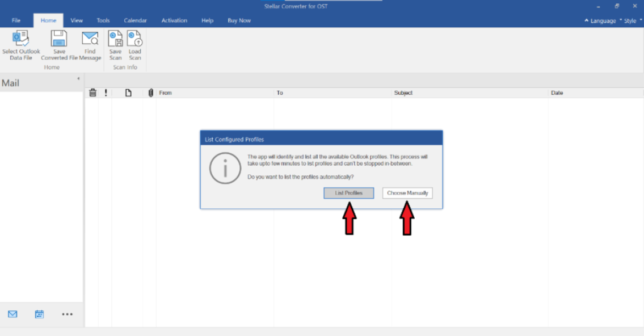Click the Mail pane heading
Image resolution: width=644 pixels, height=336 pixels.
click(10, 83)
